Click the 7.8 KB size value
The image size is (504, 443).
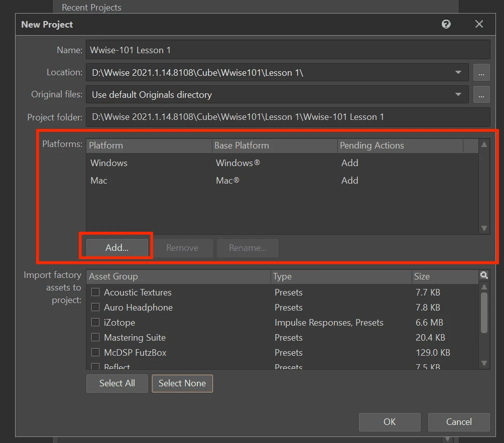[428, 308]
